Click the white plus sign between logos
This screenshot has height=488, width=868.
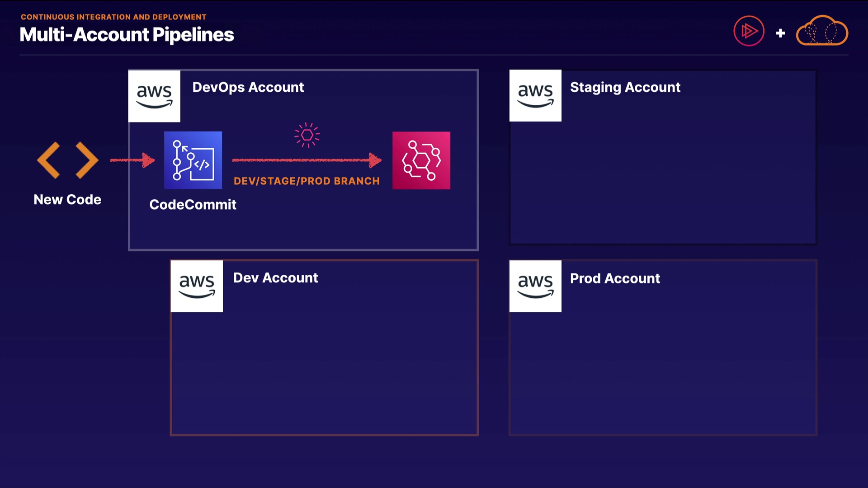click(x=780, y=33)
